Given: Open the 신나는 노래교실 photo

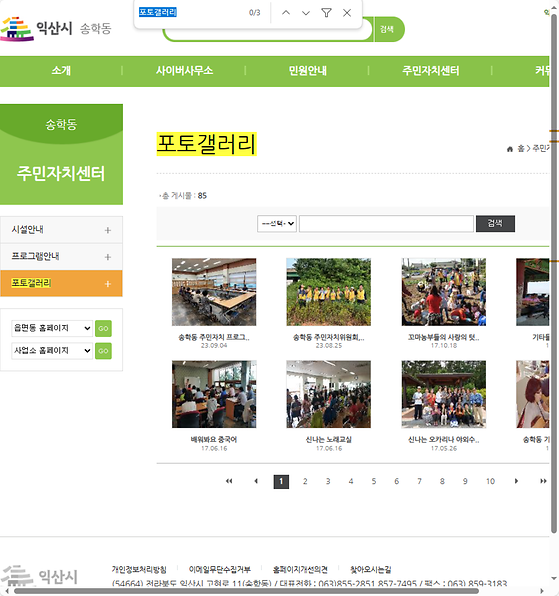Looking at the screenshot, I should [x=329, y=394].
